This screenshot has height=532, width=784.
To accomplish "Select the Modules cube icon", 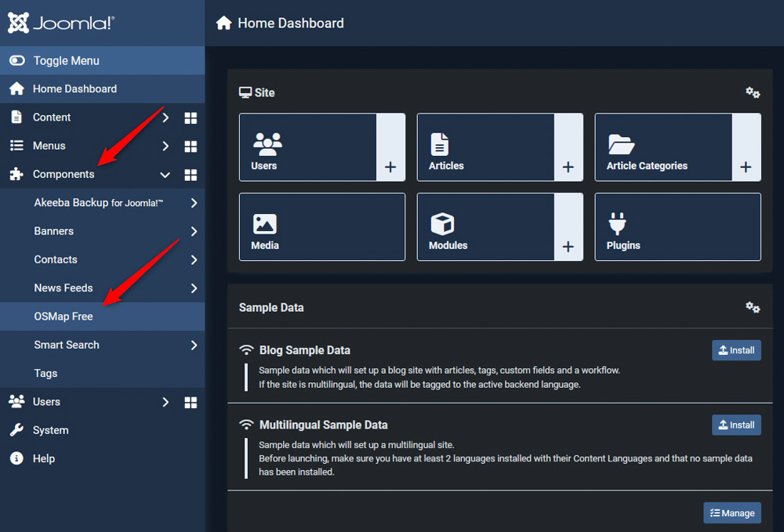I will coord(442,223).
